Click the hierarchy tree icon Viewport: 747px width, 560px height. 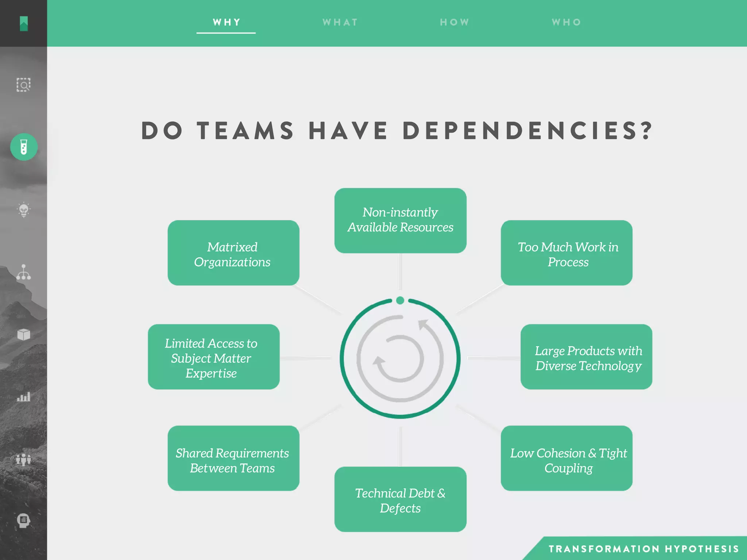(23, 272)
